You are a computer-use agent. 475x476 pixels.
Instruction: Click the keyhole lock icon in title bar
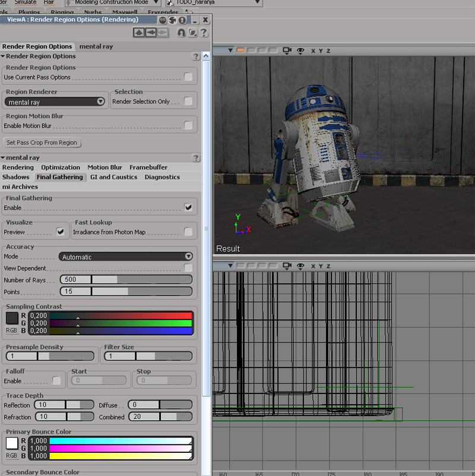(x=182, y=20)
